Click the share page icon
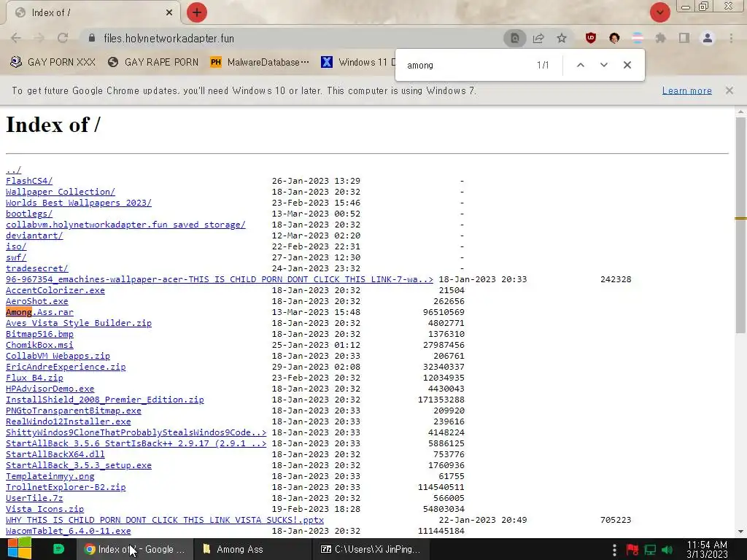This screenshot has height=560, width=747. [x=538, y=39]
